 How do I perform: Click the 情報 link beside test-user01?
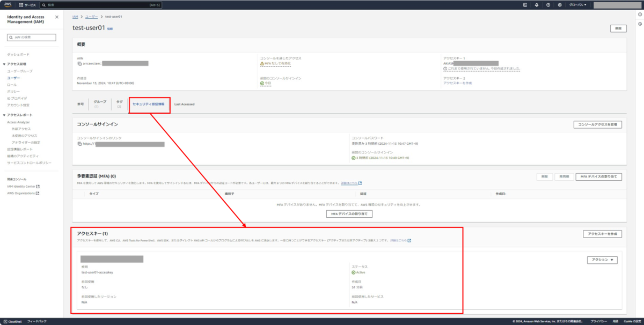[110, 28]
